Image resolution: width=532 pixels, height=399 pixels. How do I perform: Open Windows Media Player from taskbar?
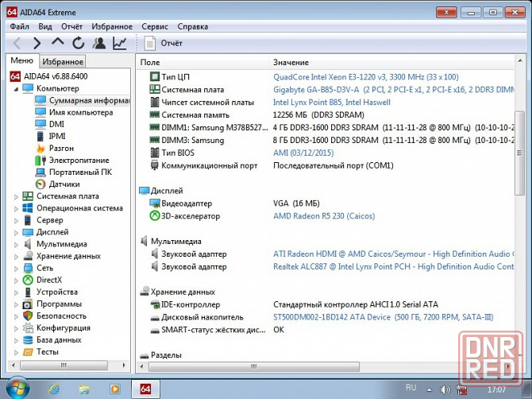coord(114,389)
